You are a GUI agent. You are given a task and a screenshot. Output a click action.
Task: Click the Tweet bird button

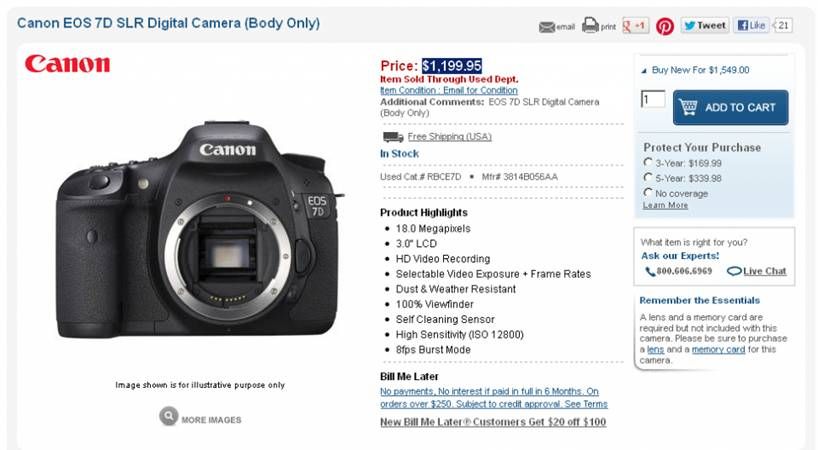point(704,25)
